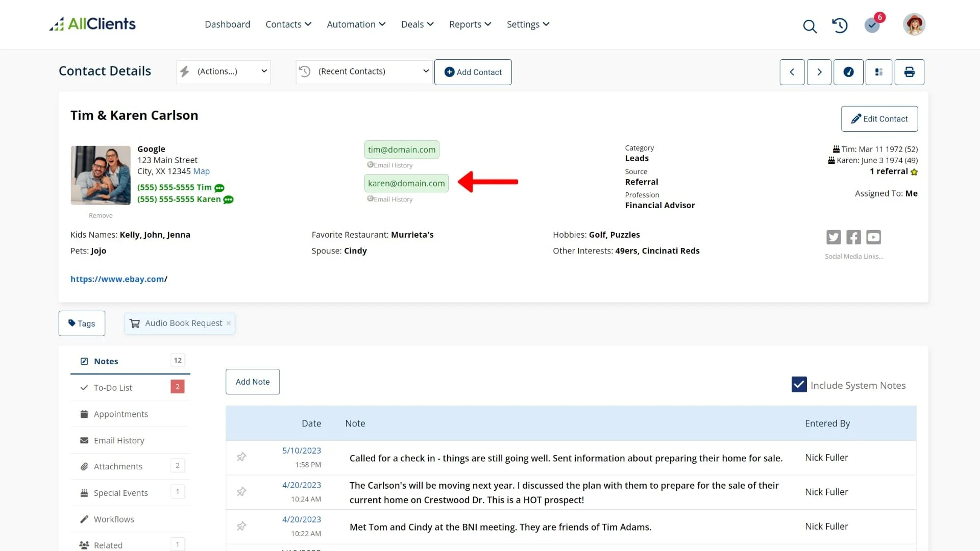980x551 pixels.
Task: Open the Appointments tab
Action: coord(120,414)
